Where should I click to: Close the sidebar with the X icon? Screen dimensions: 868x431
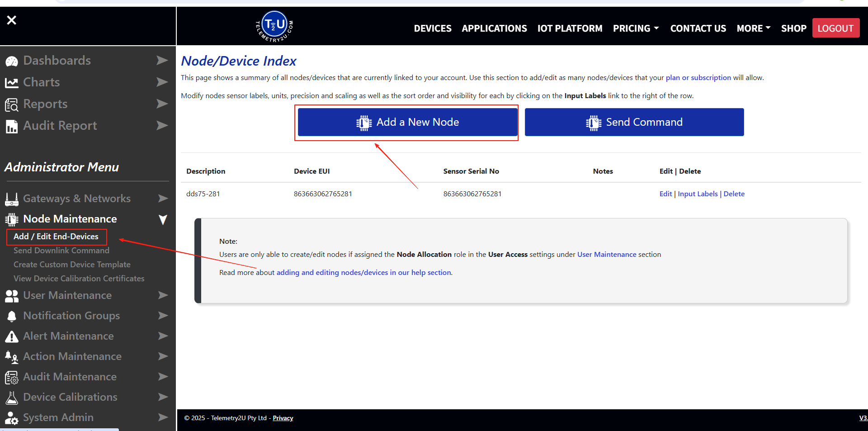(x=12, y=20)
